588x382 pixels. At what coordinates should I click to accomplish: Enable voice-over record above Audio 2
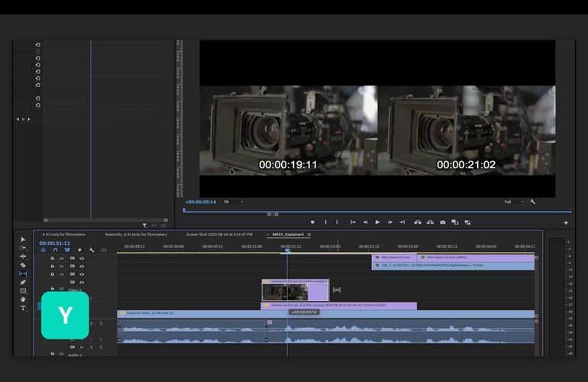[x=101, y=347]
